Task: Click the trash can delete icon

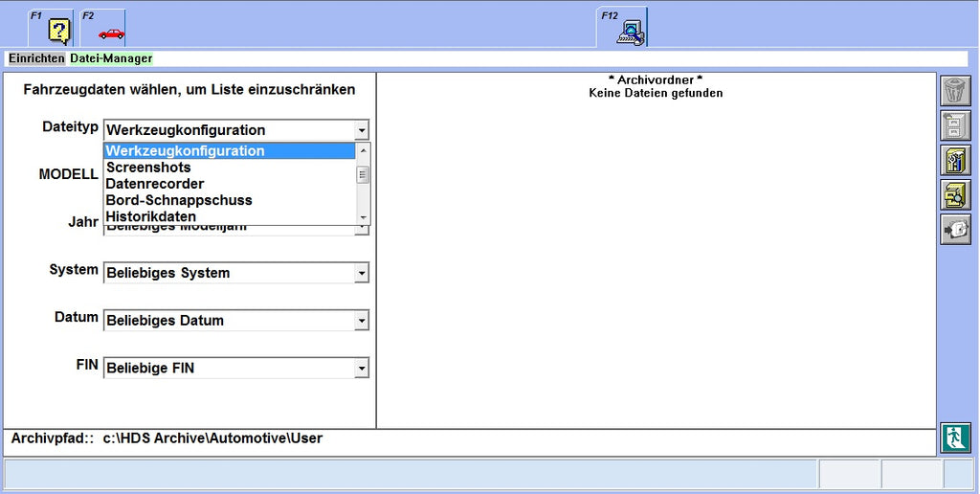Action: (x=956, y=91)
